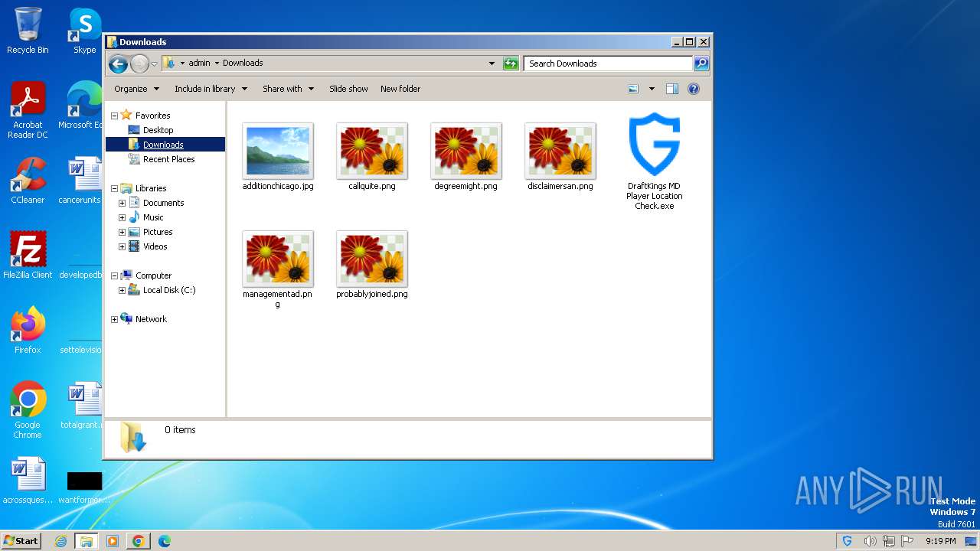Click admin in the address breadcrumb
The image size is (980, 551).
199,64
